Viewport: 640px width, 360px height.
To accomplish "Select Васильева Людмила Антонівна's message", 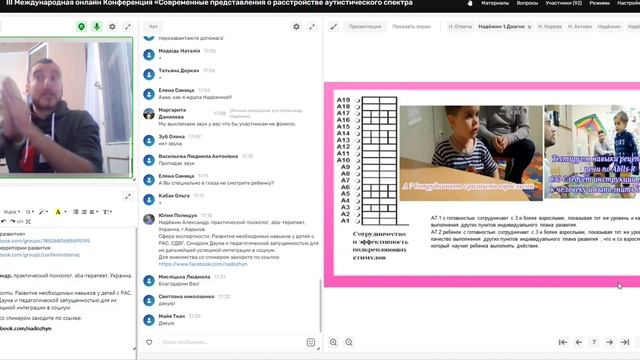I will 176,163.
